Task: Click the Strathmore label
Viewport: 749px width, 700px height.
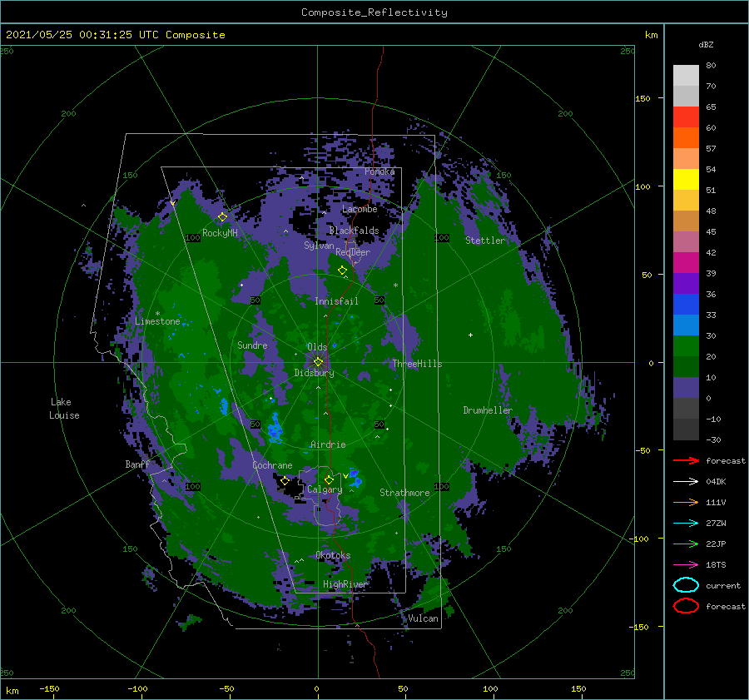Action: click(404, 493)
